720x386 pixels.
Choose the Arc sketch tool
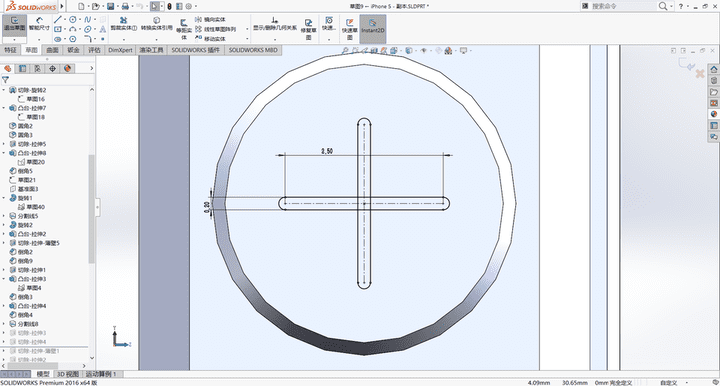click(73, 29)
